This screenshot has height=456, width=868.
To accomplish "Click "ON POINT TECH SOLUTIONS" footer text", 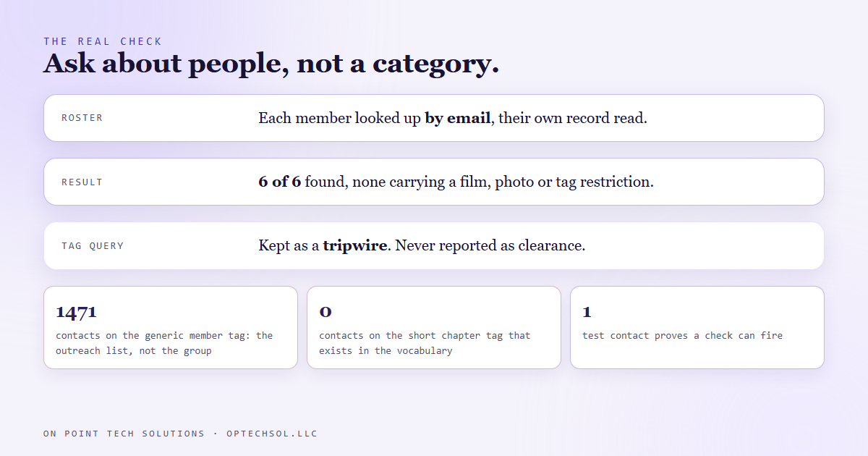I will 124,434.
